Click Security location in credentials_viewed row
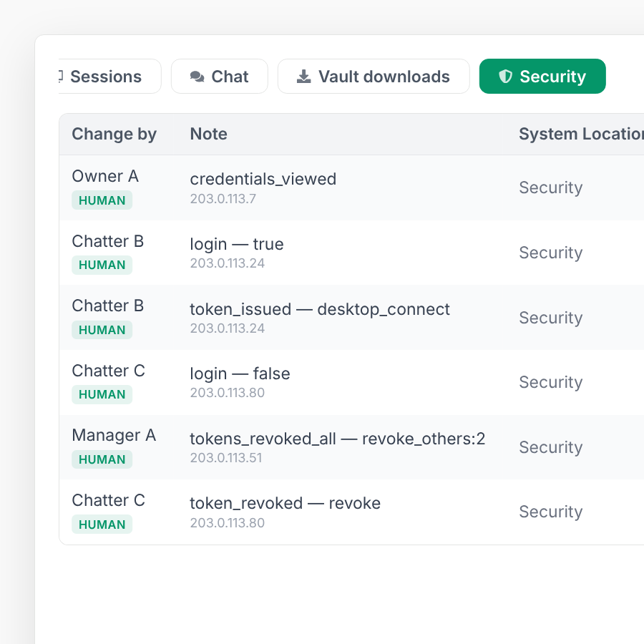The height and width of the screenshot is (644, 644). (x=551, y=187)
